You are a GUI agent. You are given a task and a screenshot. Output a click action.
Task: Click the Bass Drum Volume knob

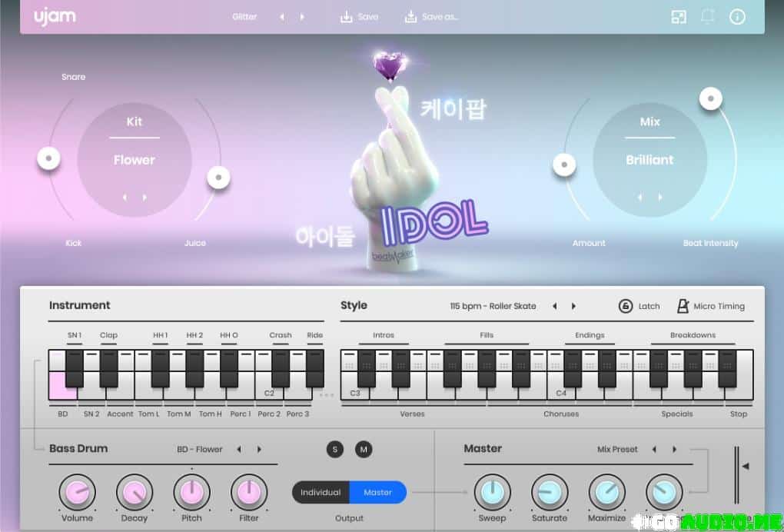tap(78, 492)
